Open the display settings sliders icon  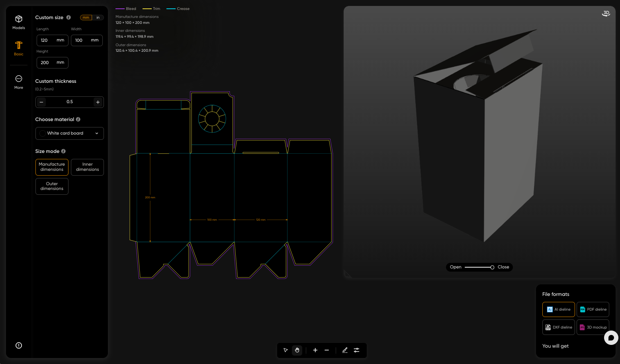tap(356, 350)
